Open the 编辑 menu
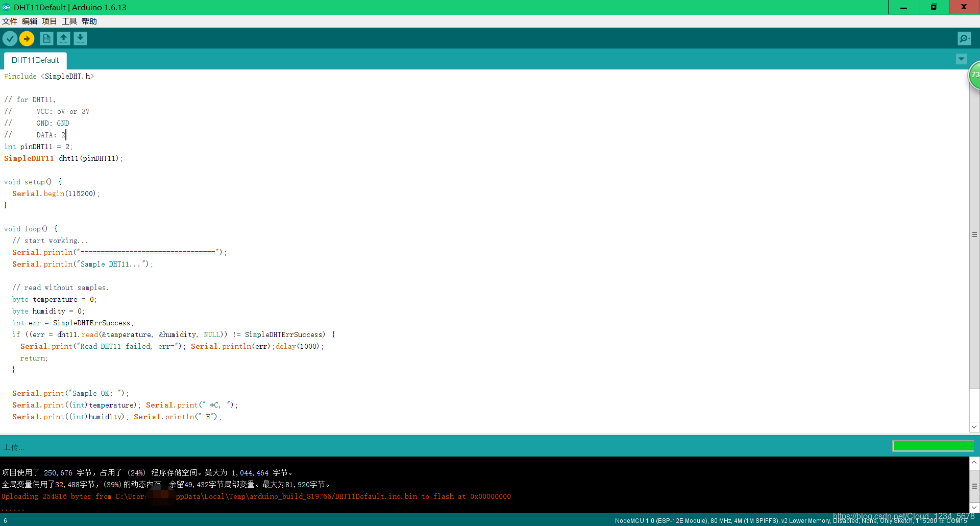The height and width of the screenshot is (526, 980). click(30, 21)
